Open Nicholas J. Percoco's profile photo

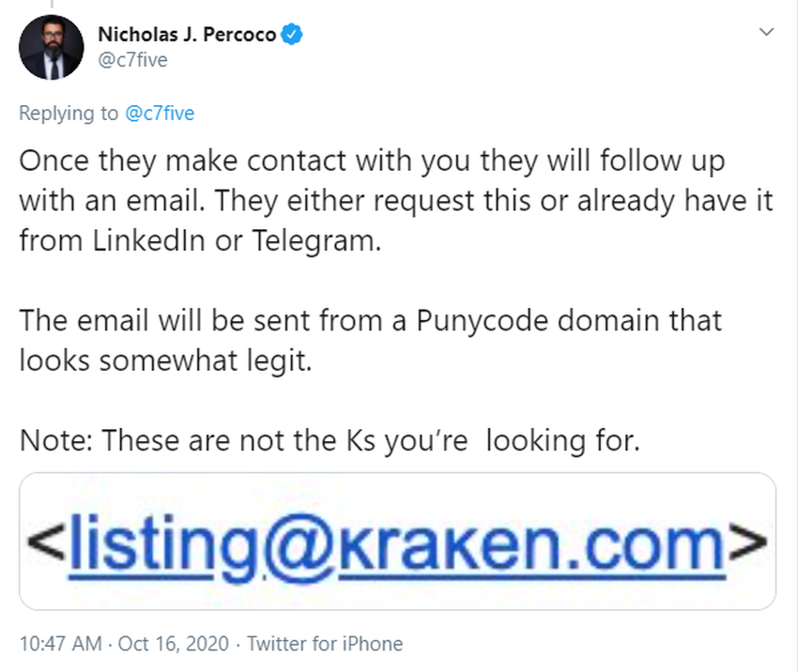52,47
